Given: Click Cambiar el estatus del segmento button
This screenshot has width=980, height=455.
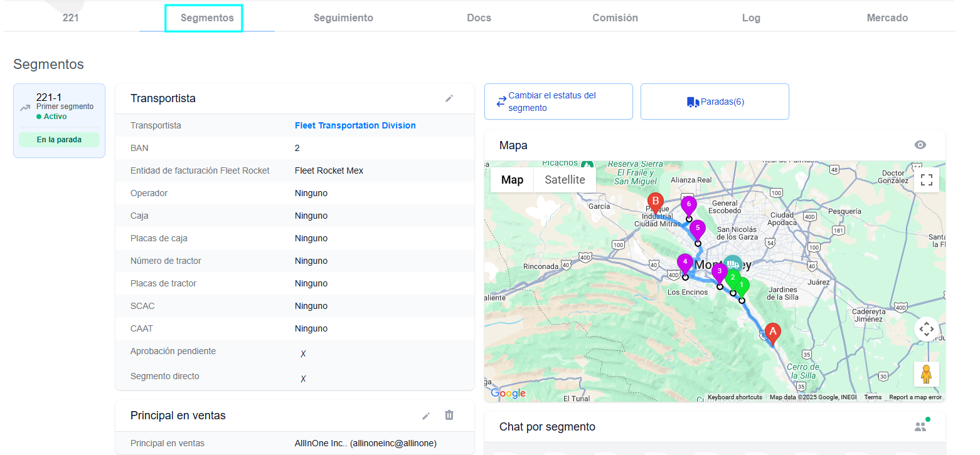Looking at the screenshot, I should coord(558,102).
